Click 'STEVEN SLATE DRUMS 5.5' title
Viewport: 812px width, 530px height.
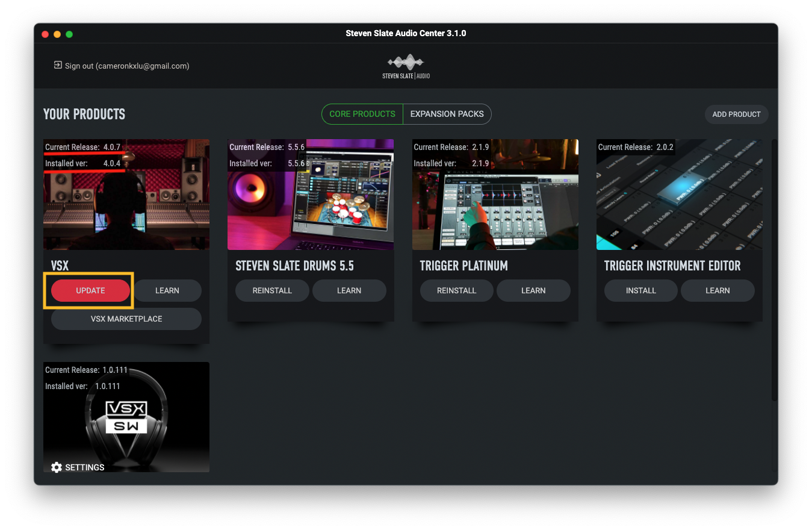coord(295,266)
